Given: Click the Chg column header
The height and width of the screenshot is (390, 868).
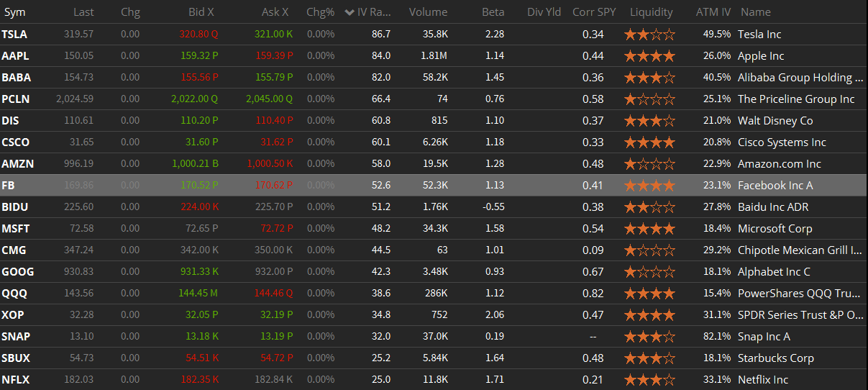Looking at the screenshot, I should coord(130,12).
